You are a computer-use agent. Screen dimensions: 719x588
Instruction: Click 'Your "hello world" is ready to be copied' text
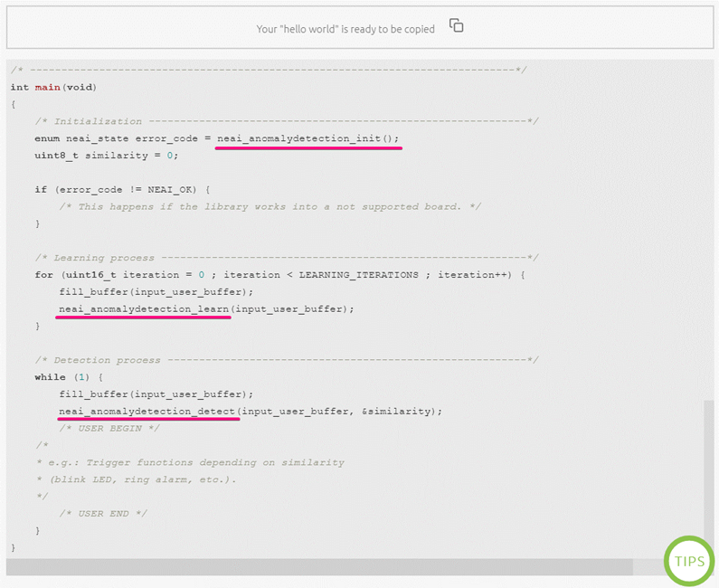345,29
